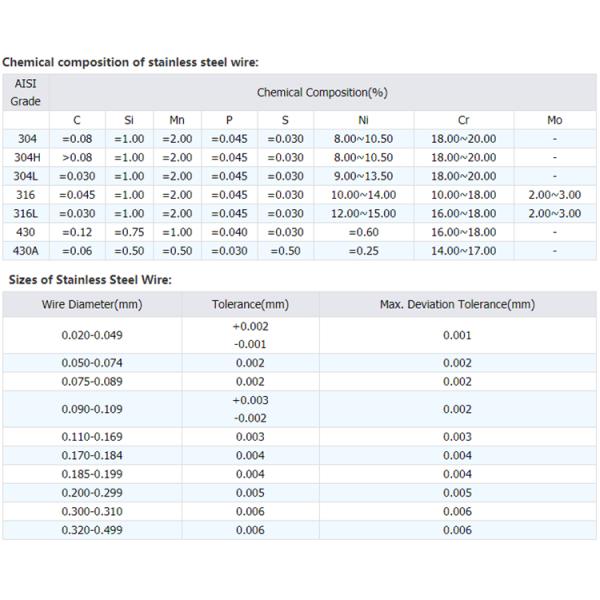Select the 14.00~17.00 chromium value
Image resolution: width=600 pixels, height=600 pixels.
463,250
